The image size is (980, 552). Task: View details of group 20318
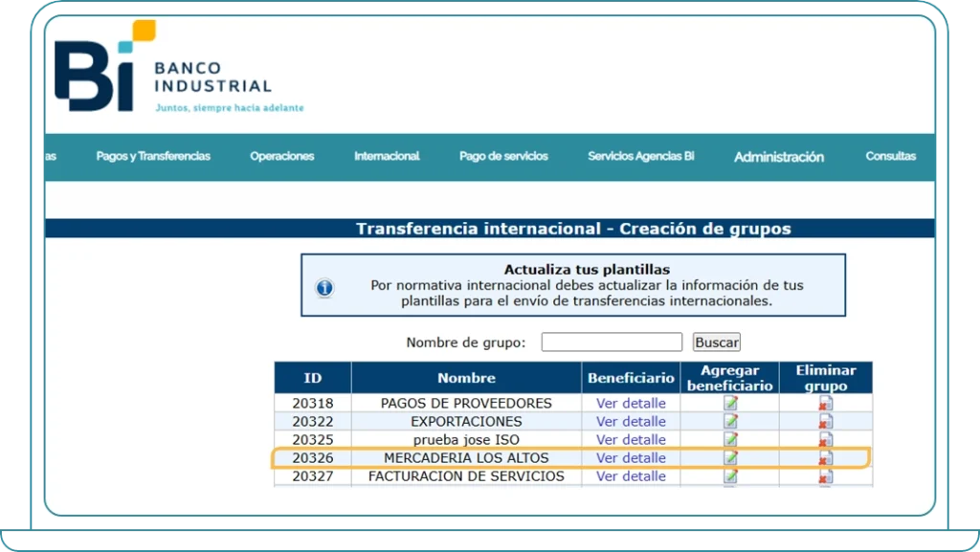tap(629, 403)
